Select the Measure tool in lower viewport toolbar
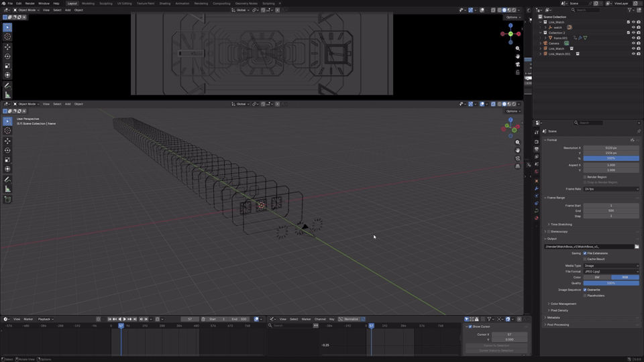644x362 pixels. pos(7,189)
